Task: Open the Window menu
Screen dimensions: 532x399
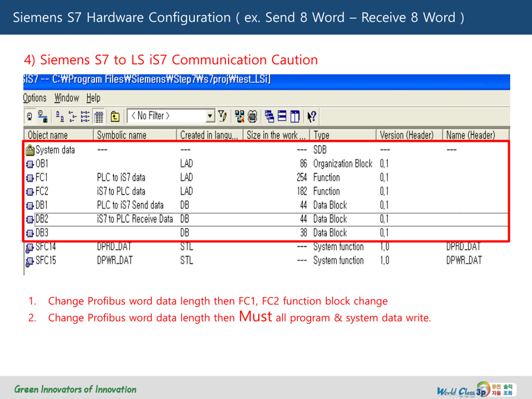Action: point(67,98)
